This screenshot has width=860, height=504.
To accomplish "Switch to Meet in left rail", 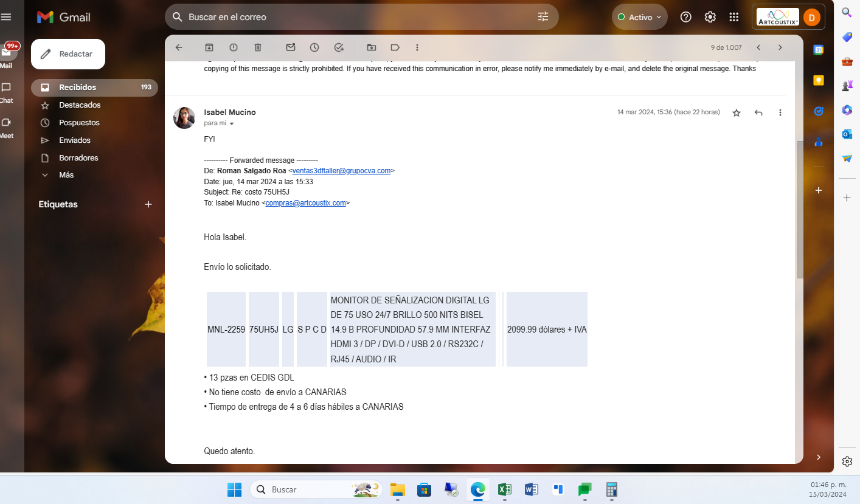I will 6,128.
